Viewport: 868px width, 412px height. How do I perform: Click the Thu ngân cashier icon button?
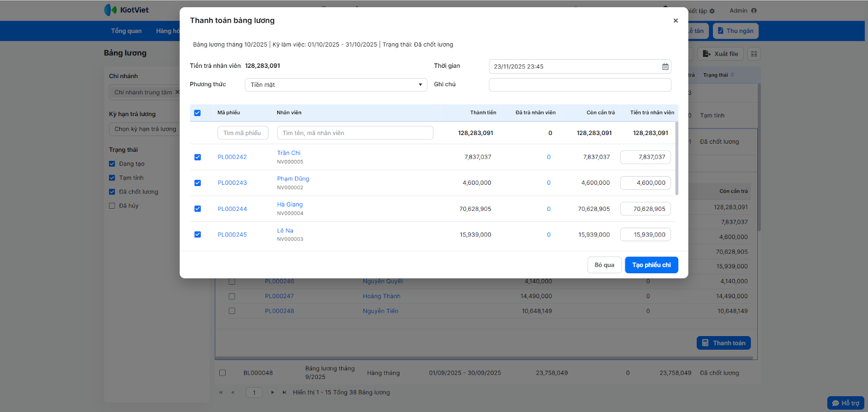coord(720,31)
